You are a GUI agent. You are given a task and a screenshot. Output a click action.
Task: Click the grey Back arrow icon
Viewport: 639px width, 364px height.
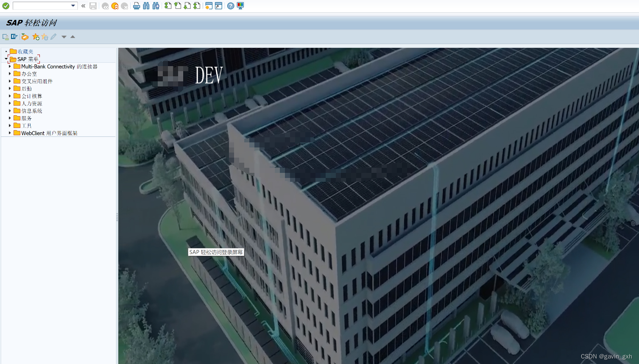tap(105, 6)
